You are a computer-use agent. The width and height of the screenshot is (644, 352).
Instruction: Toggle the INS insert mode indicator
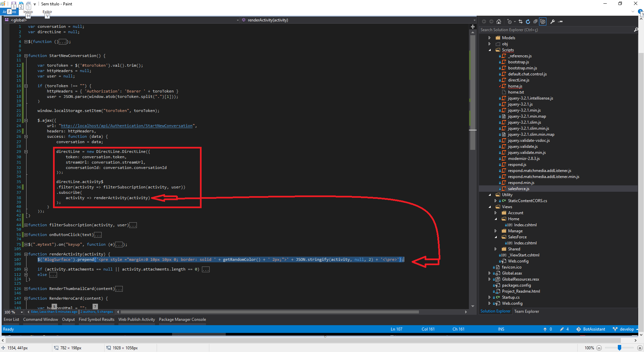(501, 329)
